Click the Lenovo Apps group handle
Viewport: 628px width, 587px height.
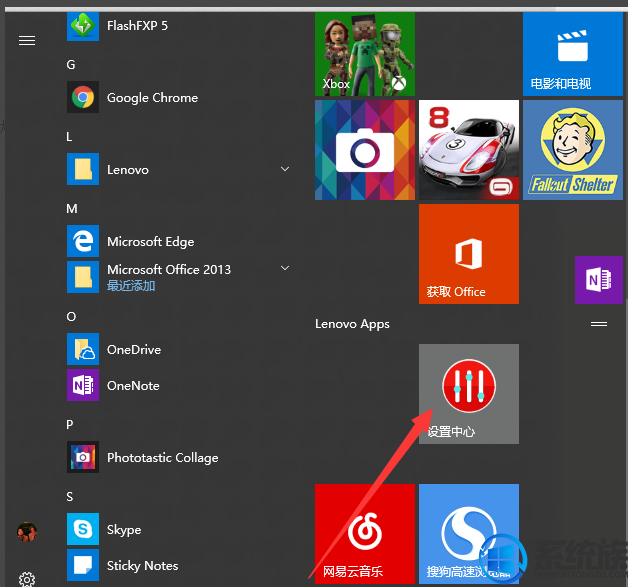click(599, 324)
